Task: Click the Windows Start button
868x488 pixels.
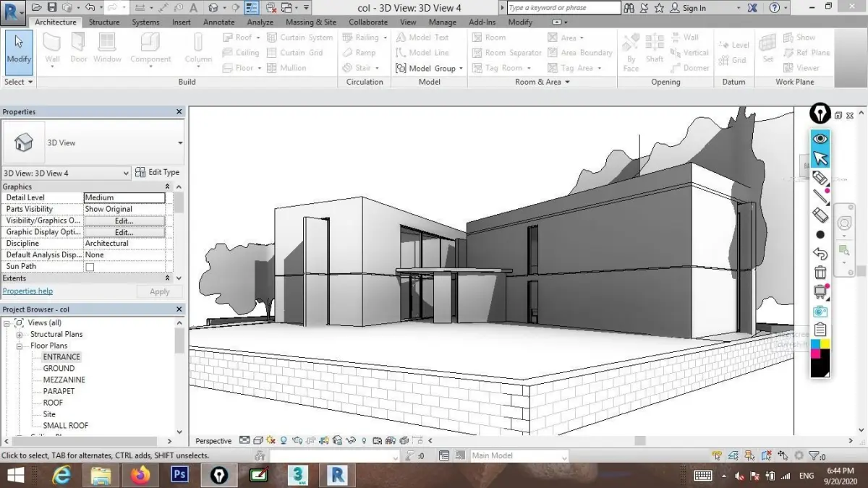Action: click(15, 475)
